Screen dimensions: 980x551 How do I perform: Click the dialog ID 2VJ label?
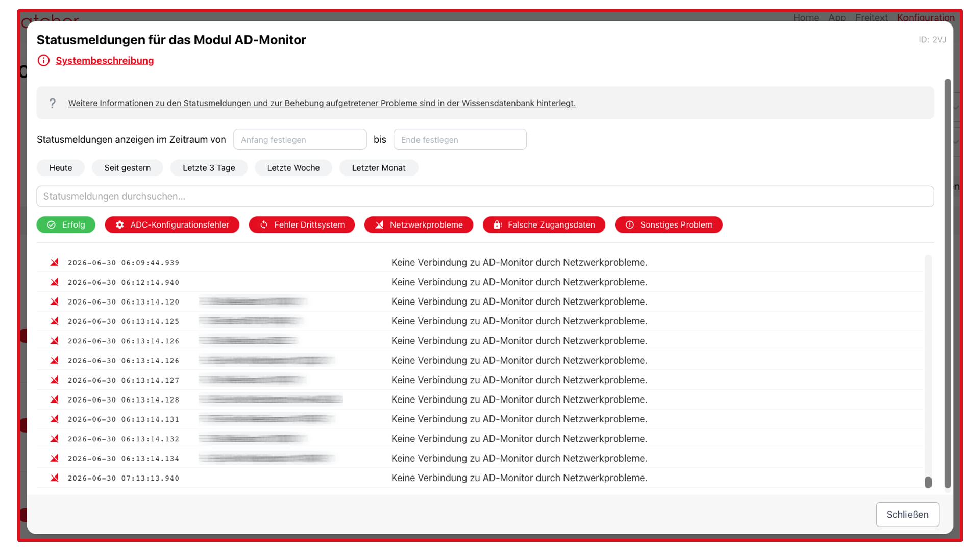932,40
